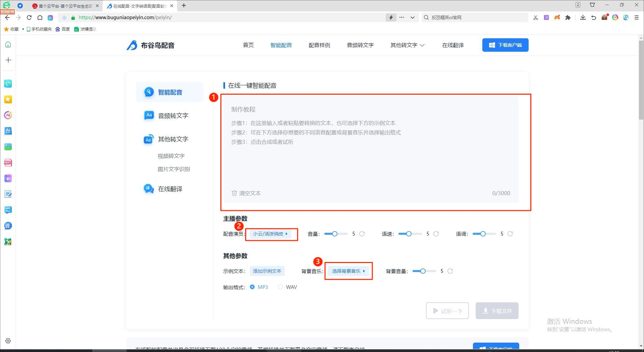Click sidebar plus add icon
The image size is (644, 352).
pyautogui.click(x=8, y=60)
